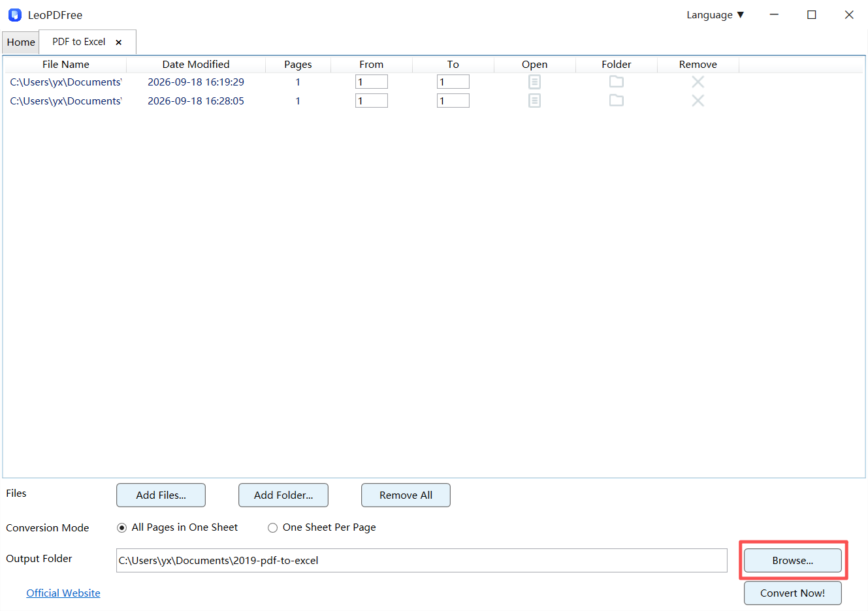
Task: Click the To column header
Action: coord(453,64)
